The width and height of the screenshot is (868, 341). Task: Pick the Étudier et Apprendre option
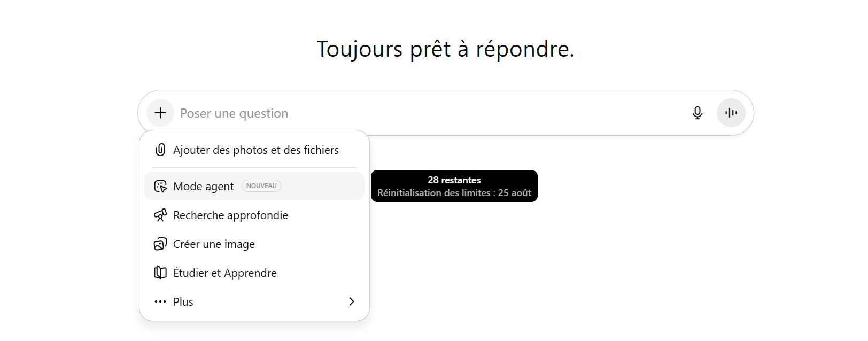tap(224, 273)
